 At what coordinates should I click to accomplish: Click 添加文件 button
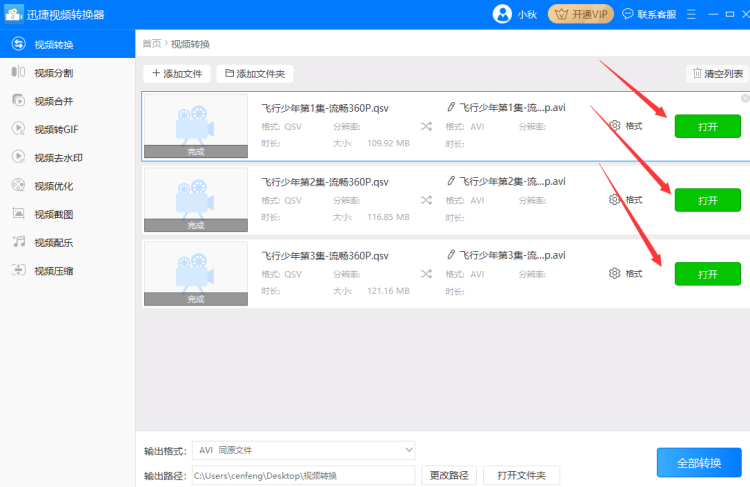(177, 74)
